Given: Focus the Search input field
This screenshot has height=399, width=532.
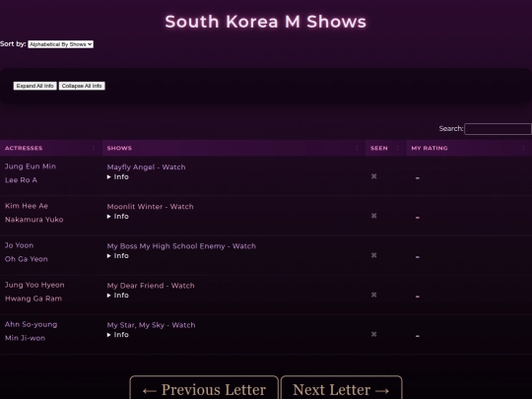Looking at the screenshot, I should click(498, 129).
